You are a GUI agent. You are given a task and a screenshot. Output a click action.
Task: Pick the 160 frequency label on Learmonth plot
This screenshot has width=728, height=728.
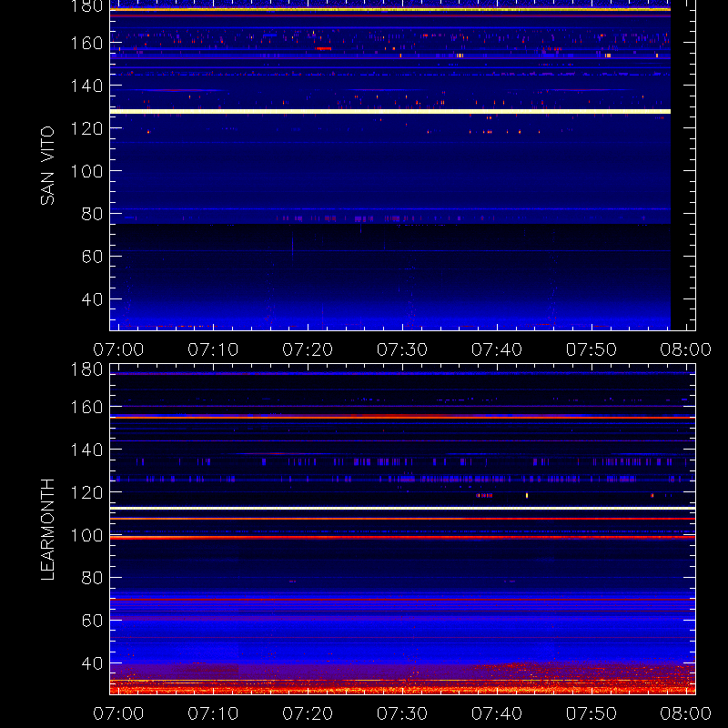coord(86,407)
